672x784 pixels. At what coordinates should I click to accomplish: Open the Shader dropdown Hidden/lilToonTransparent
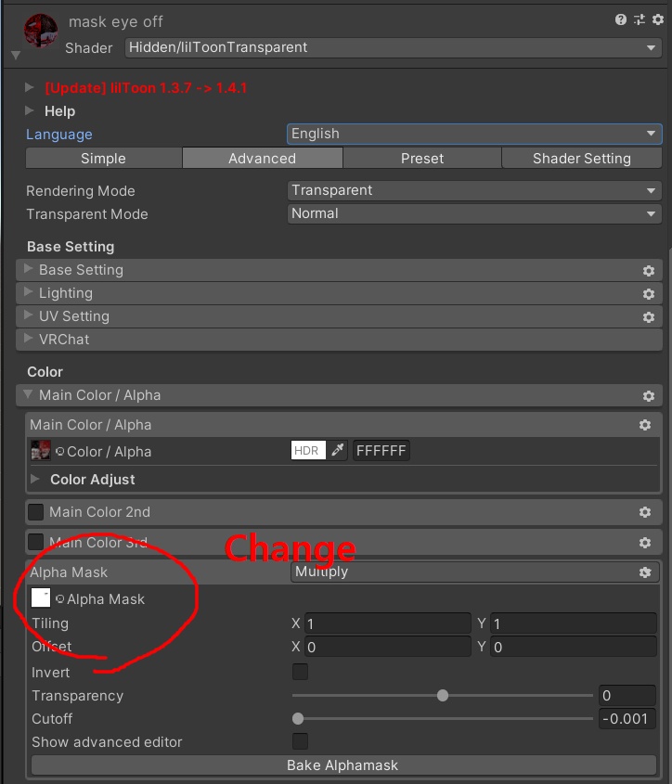[393, 47]
